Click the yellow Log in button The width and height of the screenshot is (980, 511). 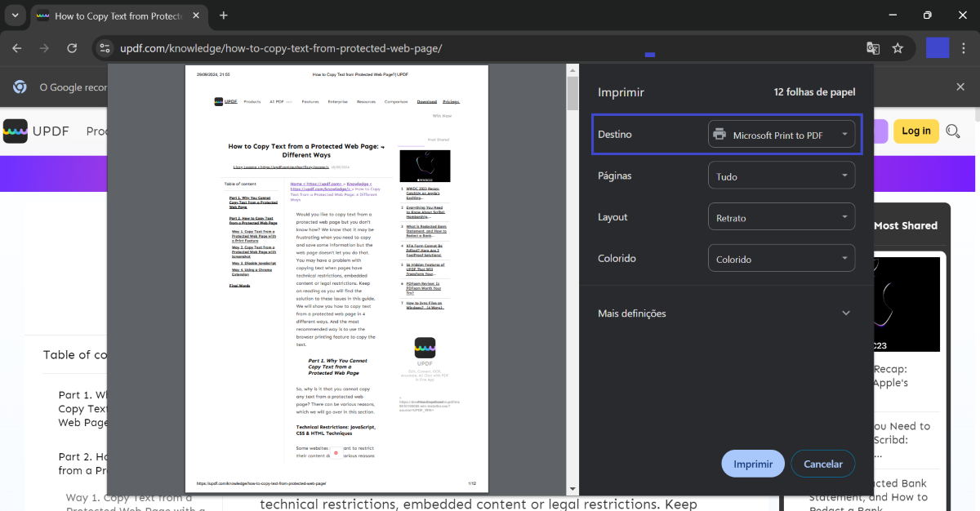(x=916, y=131)
